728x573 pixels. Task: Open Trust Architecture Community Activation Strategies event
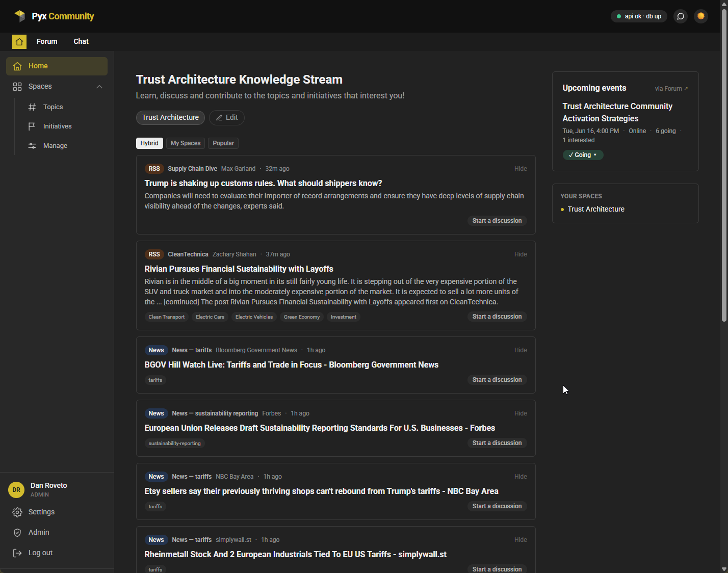617,113
